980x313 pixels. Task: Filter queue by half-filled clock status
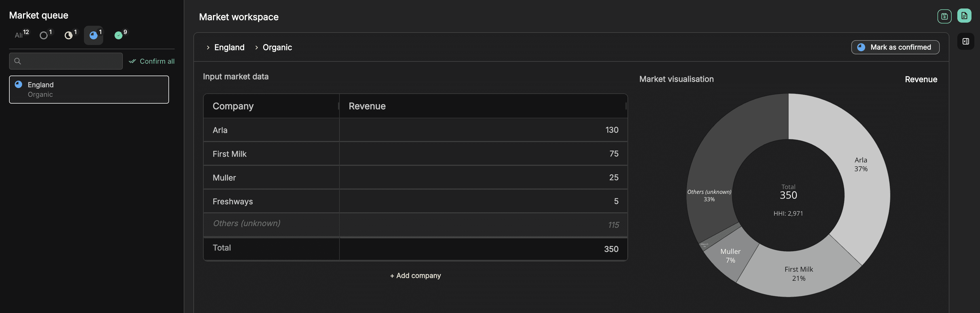(x=69, y=35)
